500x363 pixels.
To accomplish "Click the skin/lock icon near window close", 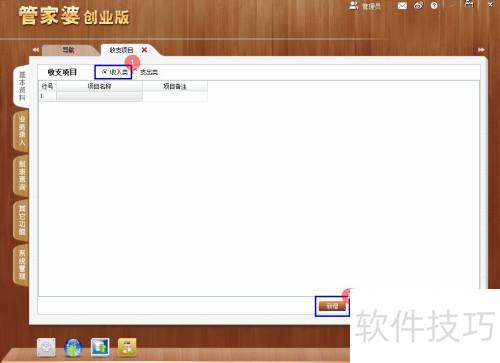I will pos(469,4).
